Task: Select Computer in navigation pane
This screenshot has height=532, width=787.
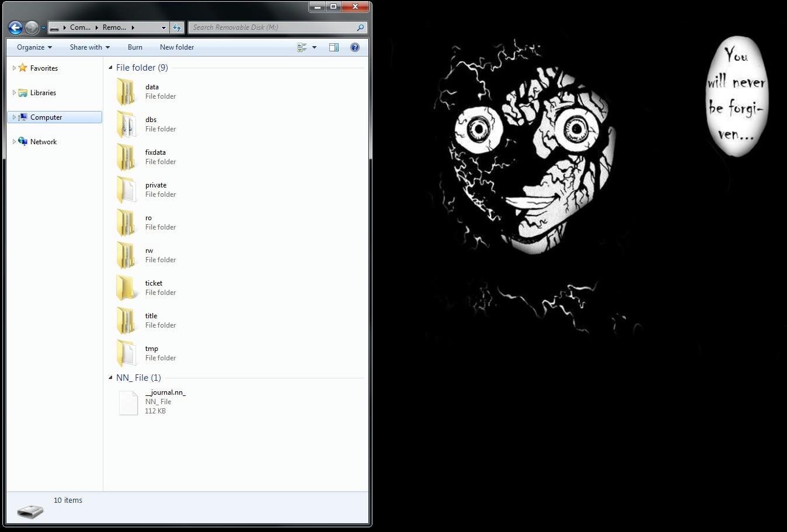Action: click(x=46, y=117)
